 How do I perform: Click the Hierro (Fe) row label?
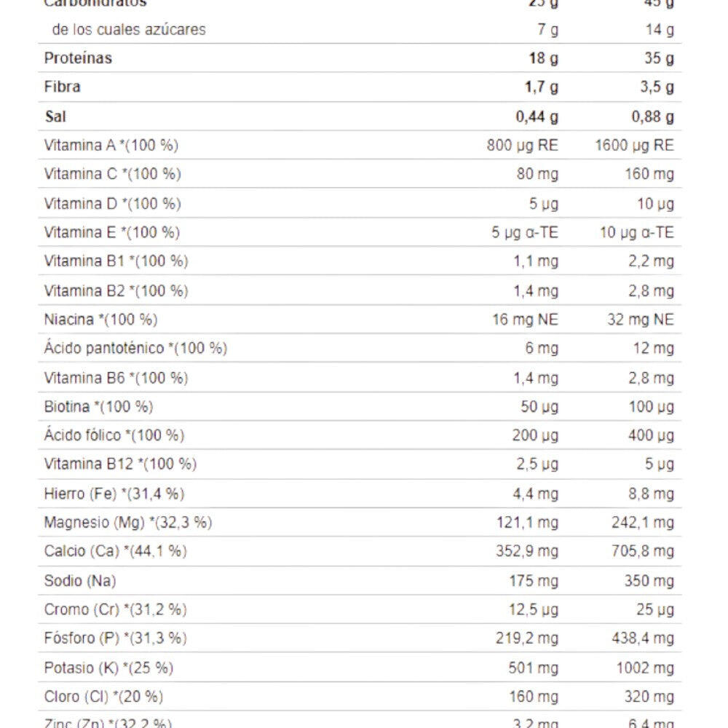pyautogui.click(x=114, y=494)
